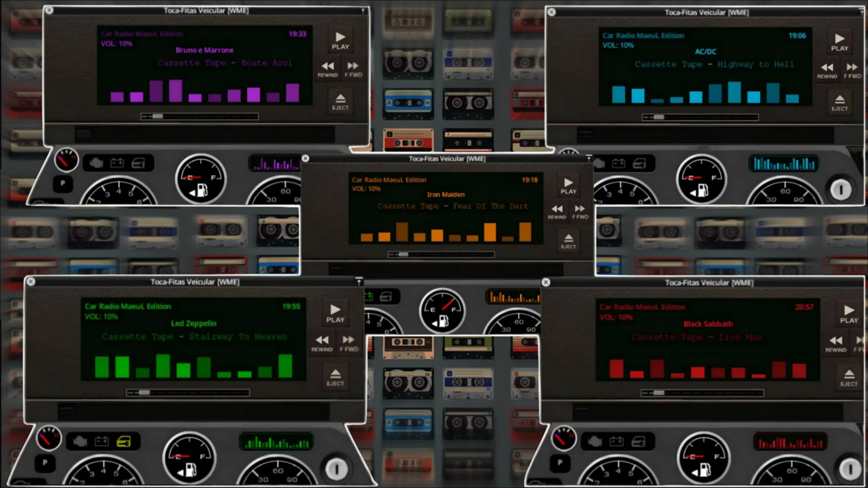Toggle the power knob below the Led Zeppelin radio
The width and height of the screenshot is (868, 488).
click(337, 469)
